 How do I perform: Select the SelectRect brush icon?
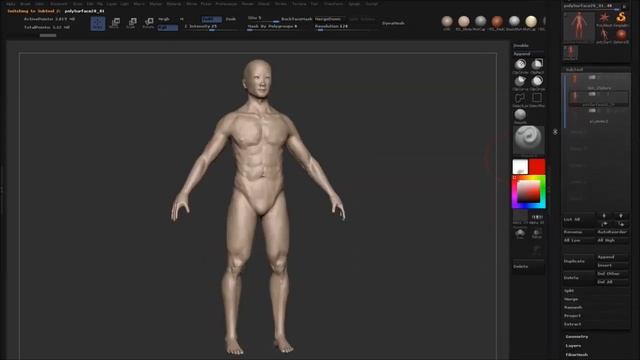[537, 99]
